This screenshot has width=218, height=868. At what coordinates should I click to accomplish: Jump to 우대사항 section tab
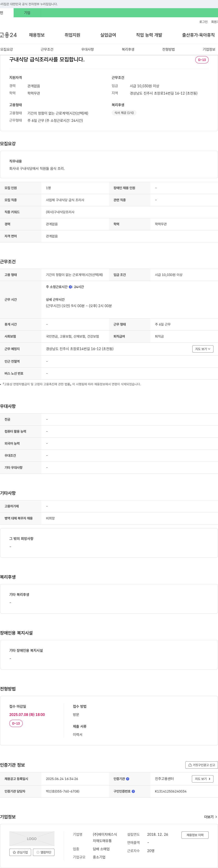[x=87, y=49]
